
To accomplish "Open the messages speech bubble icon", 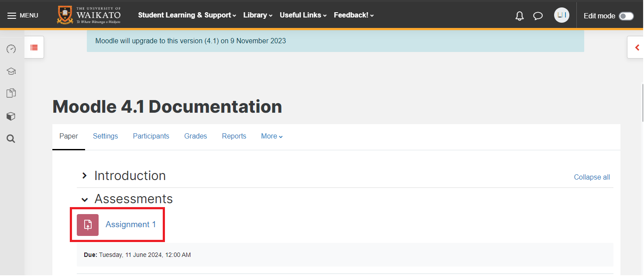I will pos(538,16).
